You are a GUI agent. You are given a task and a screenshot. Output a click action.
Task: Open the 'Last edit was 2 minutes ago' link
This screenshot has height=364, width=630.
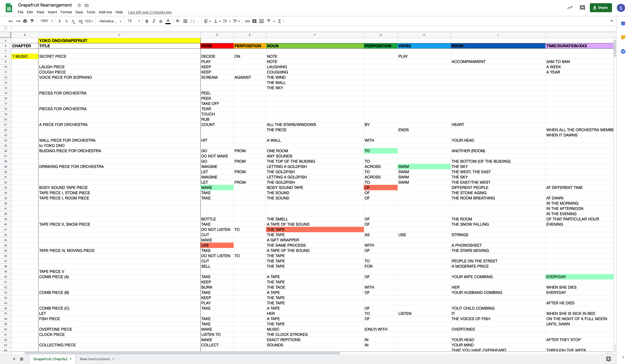pyautogui.click(x=150, y=12)
